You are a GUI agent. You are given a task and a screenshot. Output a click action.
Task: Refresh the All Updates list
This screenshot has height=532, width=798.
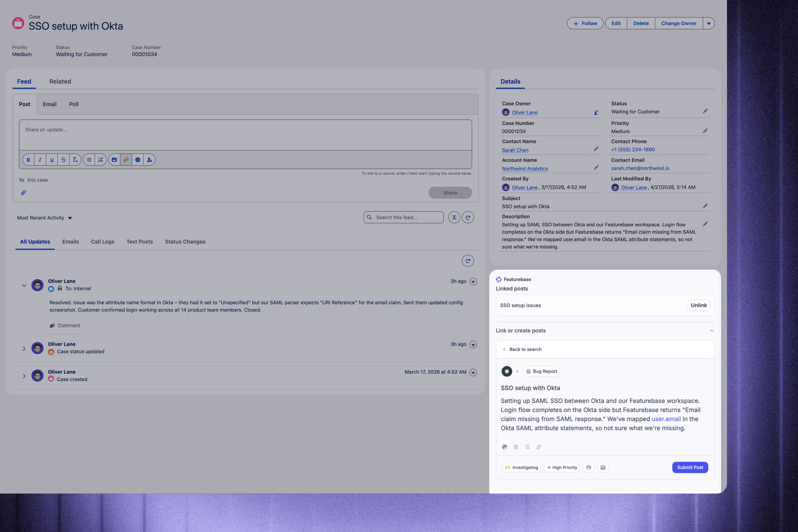(x=468, y=261)
